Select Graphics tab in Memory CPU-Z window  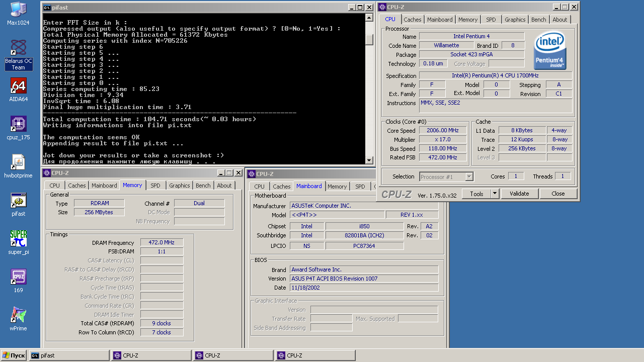coord(180,186)
